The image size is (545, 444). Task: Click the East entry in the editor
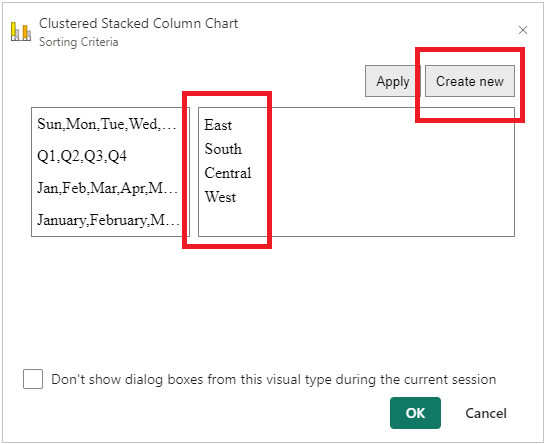pyautogui.click(x=218, y=125)
